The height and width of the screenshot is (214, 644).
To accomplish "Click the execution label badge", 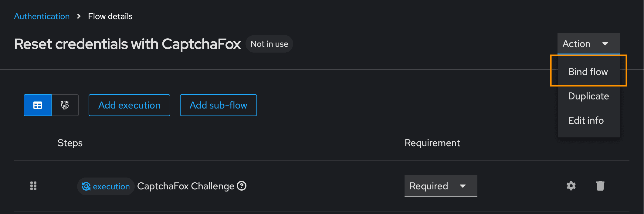I will [x=106, y=186].
